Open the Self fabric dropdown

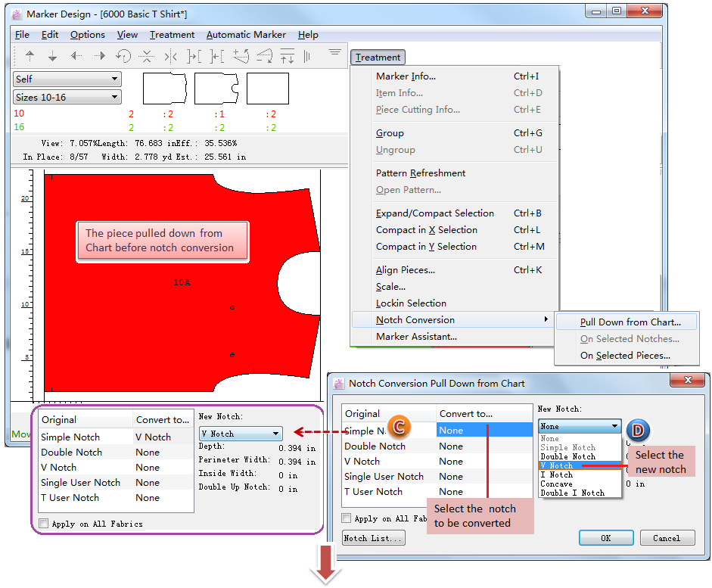(x=67, y=79)
